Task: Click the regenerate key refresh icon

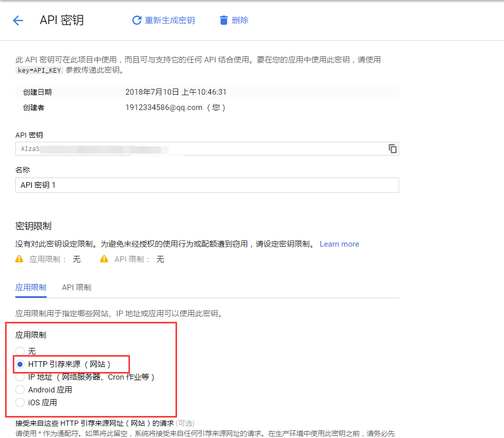Action: coord(137,20)
